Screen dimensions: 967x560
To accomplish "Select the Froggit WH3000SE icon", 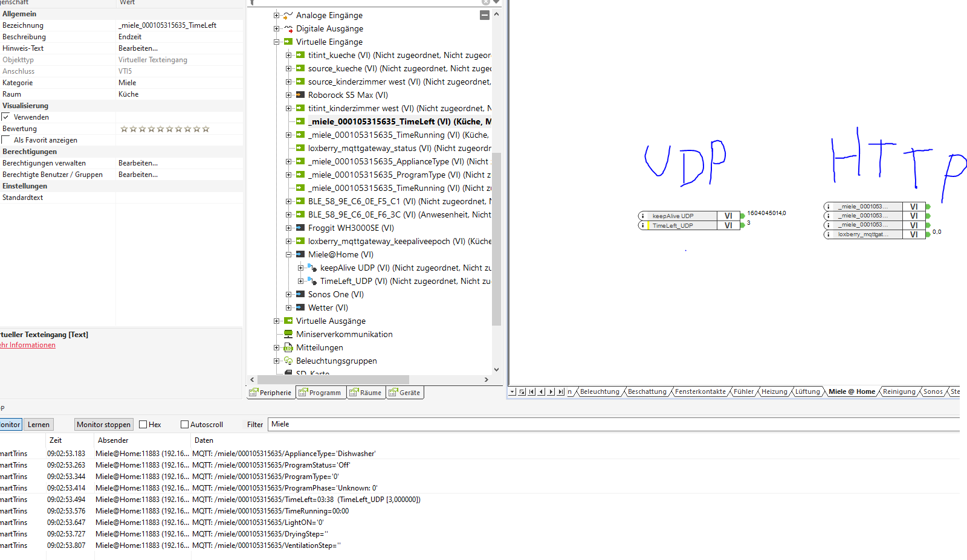I will (x=300, y=228).
